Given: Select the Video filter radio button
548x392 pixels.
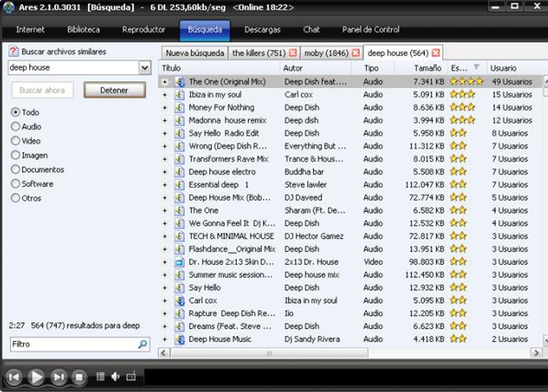Looking at the screenshot, I should [15, 141].
